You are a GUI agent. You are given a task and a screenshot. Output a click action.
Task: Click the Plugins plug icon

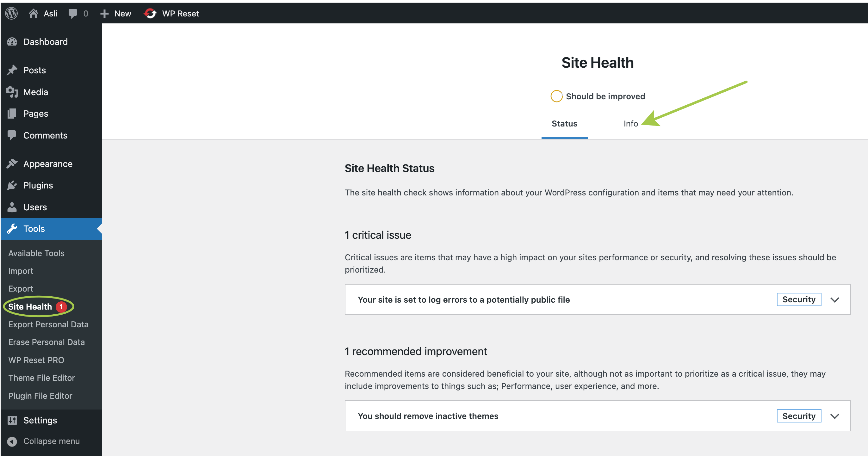(x=12, y=185)
